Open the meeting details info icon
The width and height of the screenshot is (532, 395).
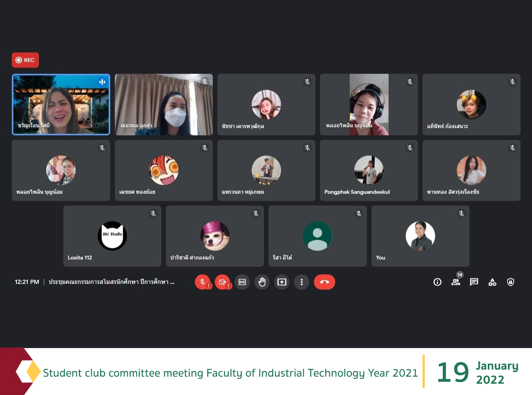point(437,282)
